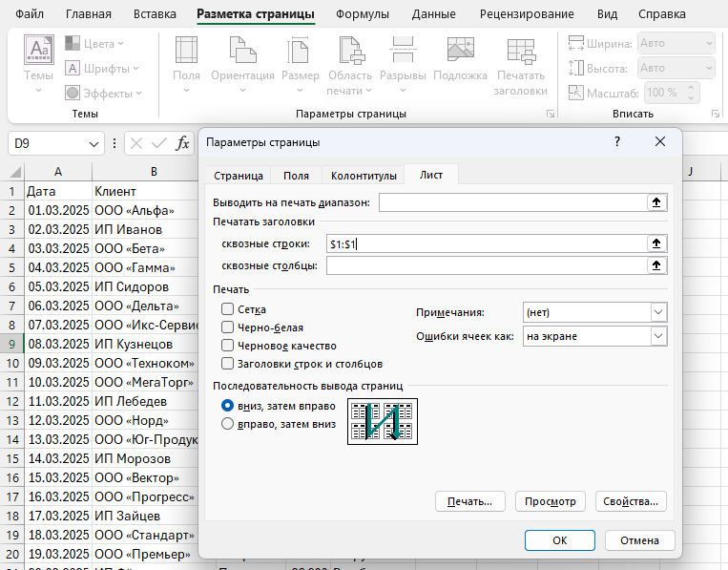This screenshot has width=728, height=570.
Task: Expand the Name Box dropdown arrow
Action: (x=94, y=143)
